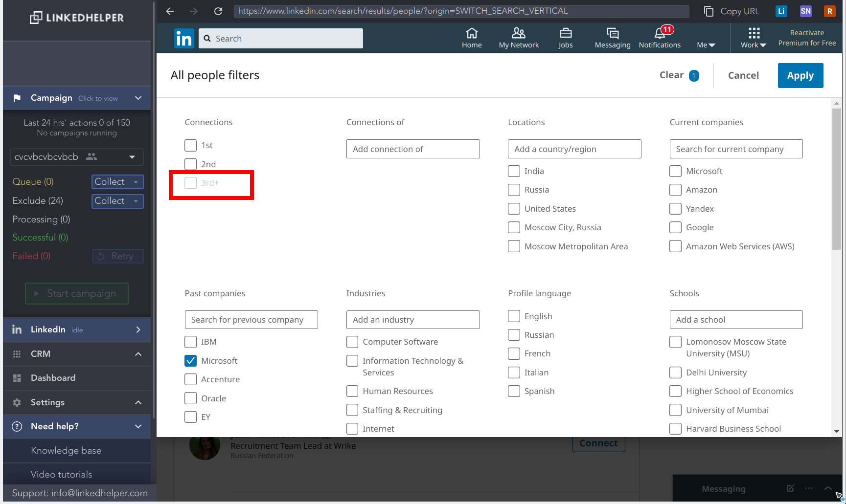The width and height of the screenshot is (846, 504).
Task: Open My Network icon
Action: (519, 33)
